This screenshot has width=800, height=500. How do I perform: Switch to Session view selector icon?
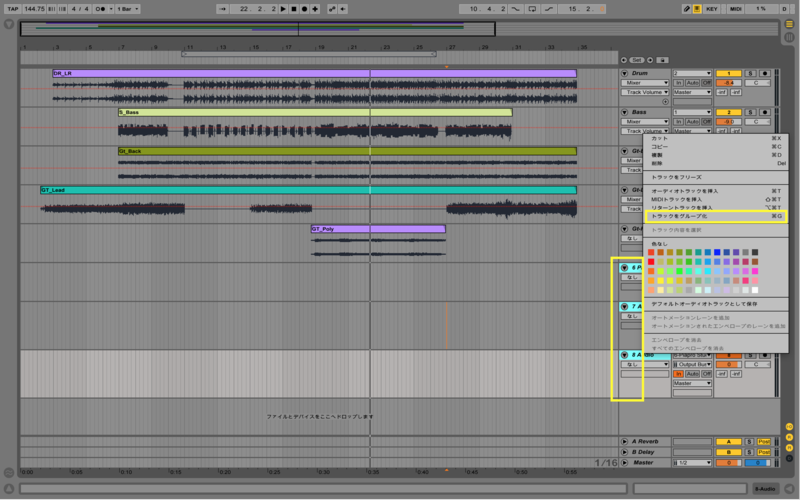click(x=789, y=37)
